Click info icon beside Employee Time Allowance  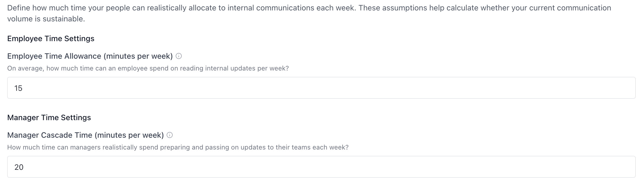click(x=179, y=56)
